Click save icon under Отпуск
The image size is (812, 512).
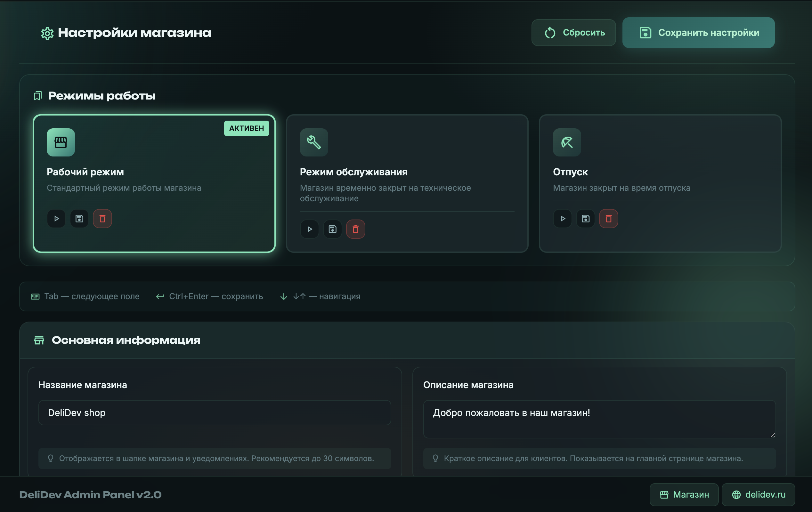(x=585, y=219)
